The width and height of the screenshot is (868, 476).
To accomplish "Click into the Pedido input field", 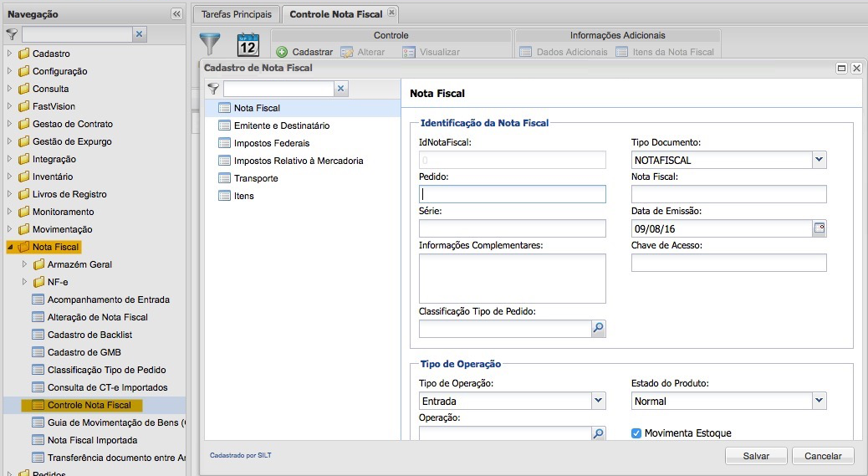I will pyautogui.click(x=512, y=194).
